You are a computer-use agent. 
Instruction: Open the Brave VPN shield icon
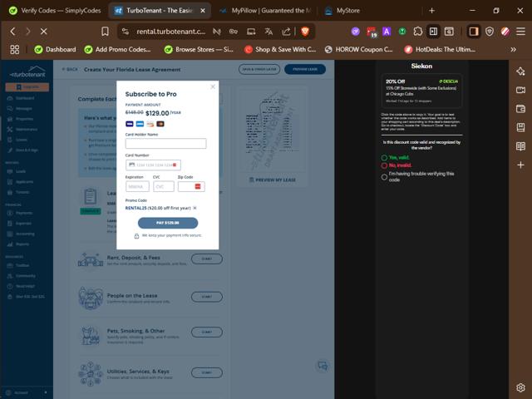click(x=490, y=32)
